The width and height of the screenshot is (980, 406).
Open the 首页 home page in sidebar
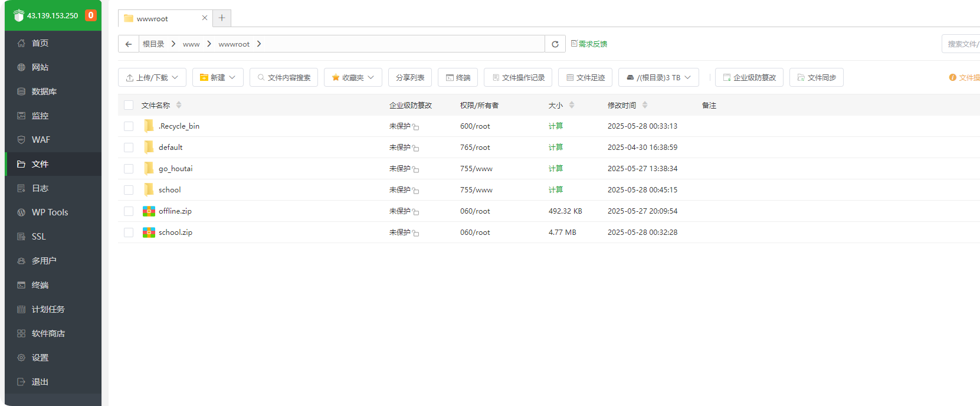coord(53,43)
